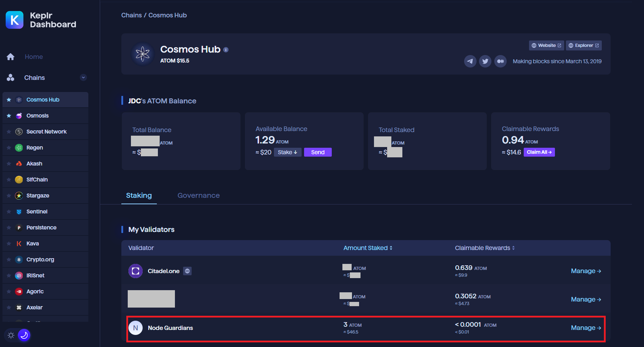Image resolution: width=644 pixels, height=347 pixels.
Task: Open the Twitter social icon
Action: click(x=485, y=61)
